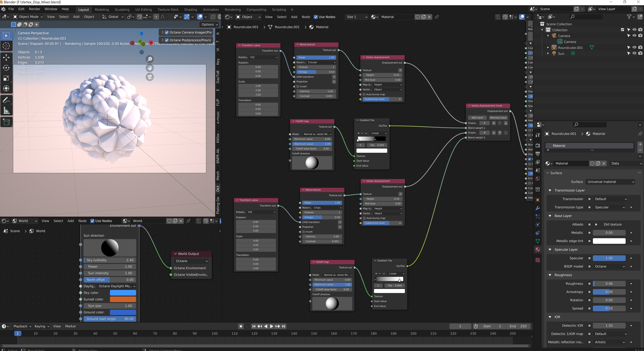Hide the Sun object in viewport

[635, 53]
